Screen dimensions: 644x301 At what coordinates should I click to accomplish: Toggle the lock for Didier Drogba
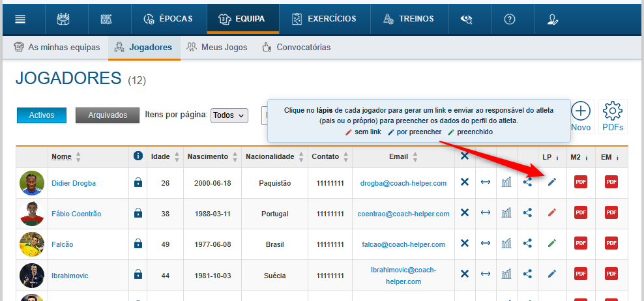pos(138,182)
